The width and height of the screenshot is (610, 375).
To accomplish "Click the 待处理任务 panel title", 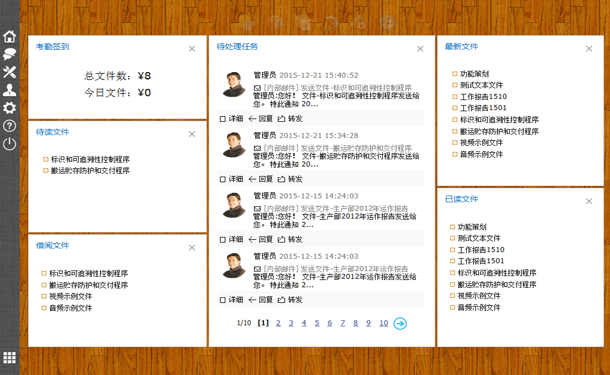I will pos(237,47).
